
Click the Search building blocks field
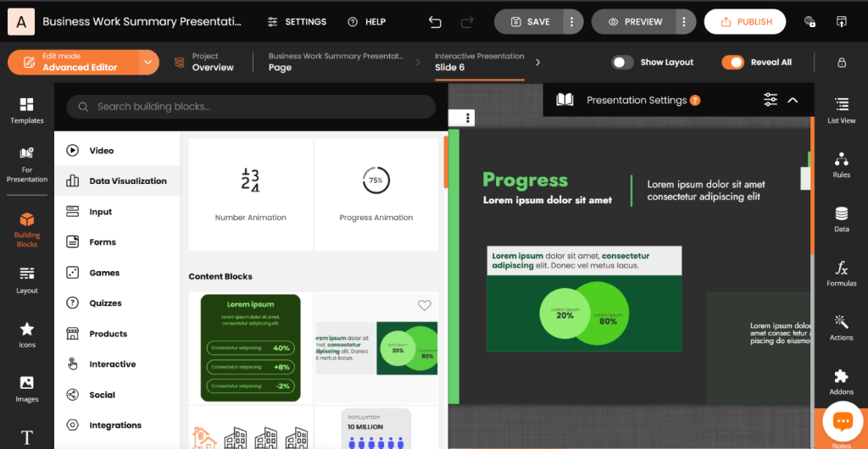coord(251,107)
